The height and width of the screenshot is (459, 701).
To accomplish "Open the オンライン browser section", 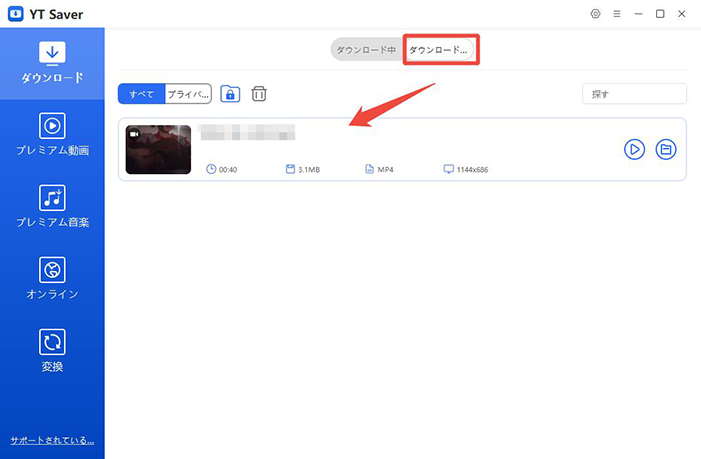I will click(x=52, y=278).
